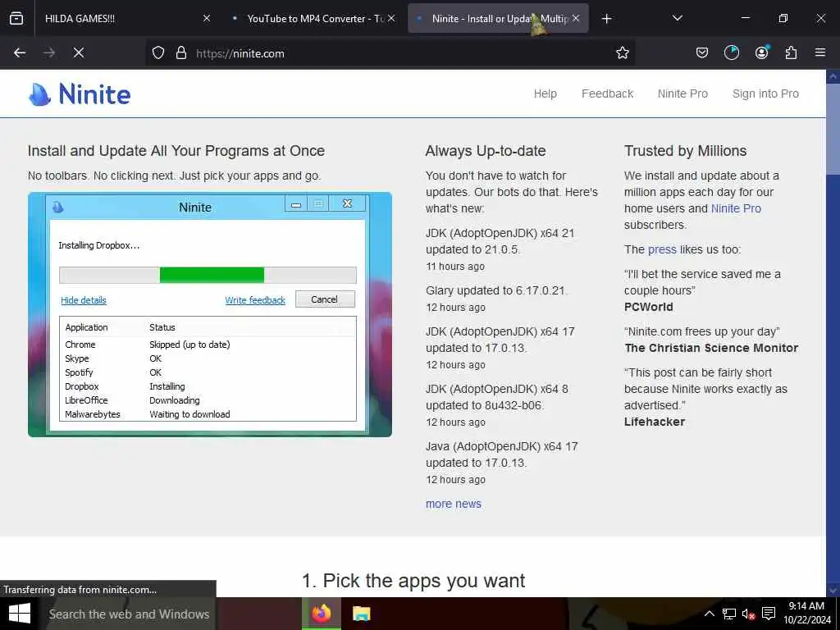
Task: Click the muted volume tray icon
Action: [748, 614]
